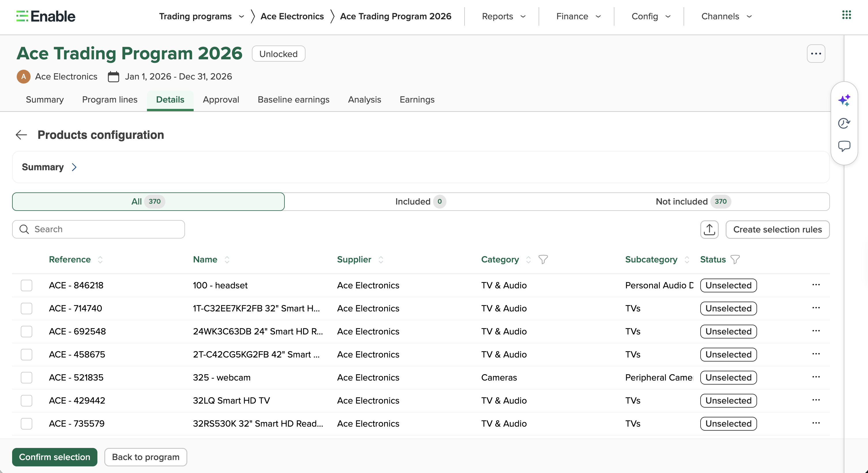Tick checkbox for 32LQ Smart HD TV
Image resolution: width=868 pixels, height=473 pixels.
click(x=26, y=401)
